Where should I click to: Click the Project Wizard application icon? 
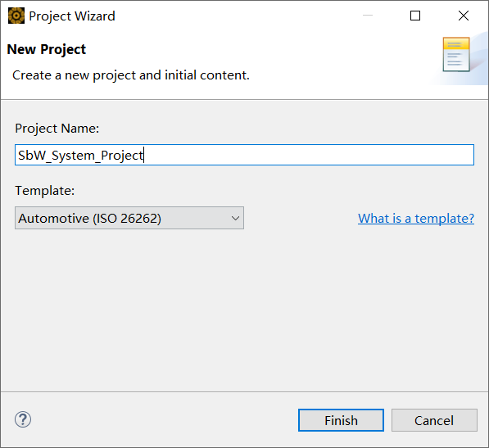tap(16, 16)
